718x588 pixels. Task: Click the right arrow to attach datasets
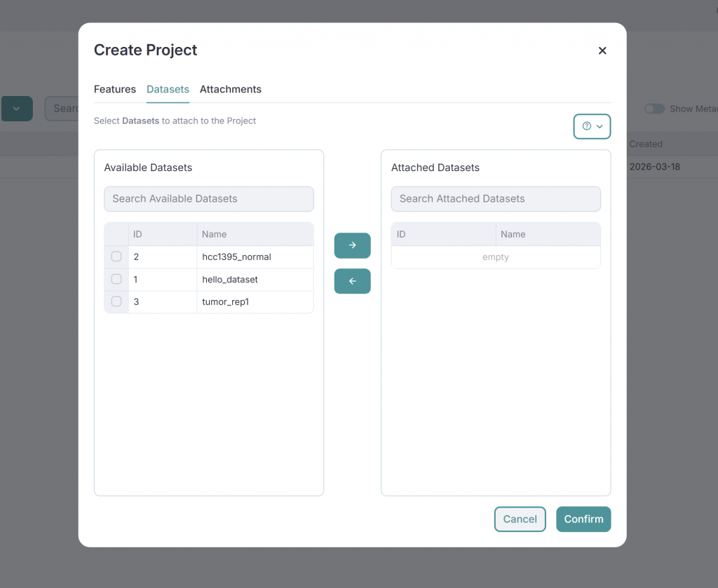352,245
